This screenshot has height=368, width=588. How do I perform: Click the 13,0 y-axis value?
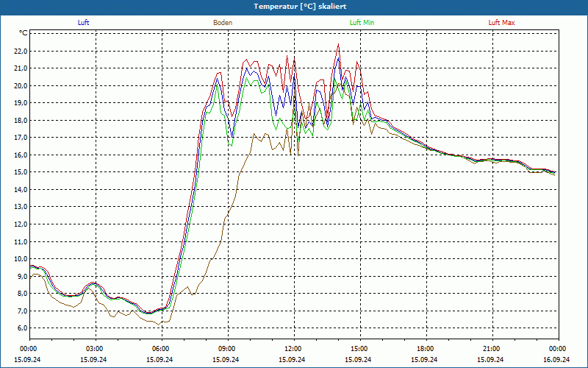21,207
